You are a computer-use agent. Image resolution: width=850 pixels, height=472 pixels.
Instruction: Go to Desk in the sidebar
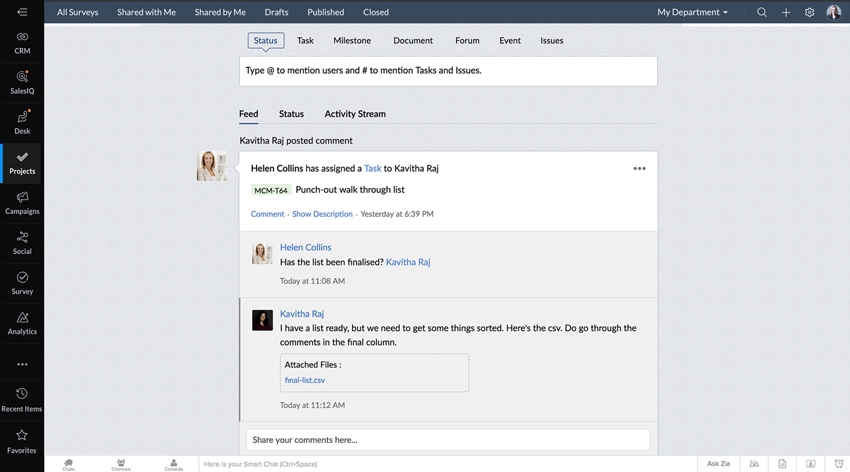[22, 122]
